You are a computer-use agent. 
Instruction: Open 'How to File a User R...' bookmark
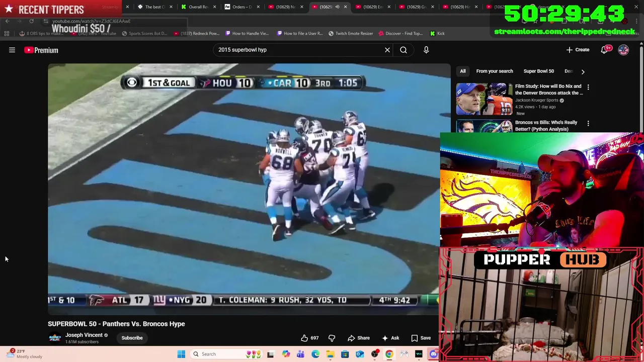click(x=300, y=33)
